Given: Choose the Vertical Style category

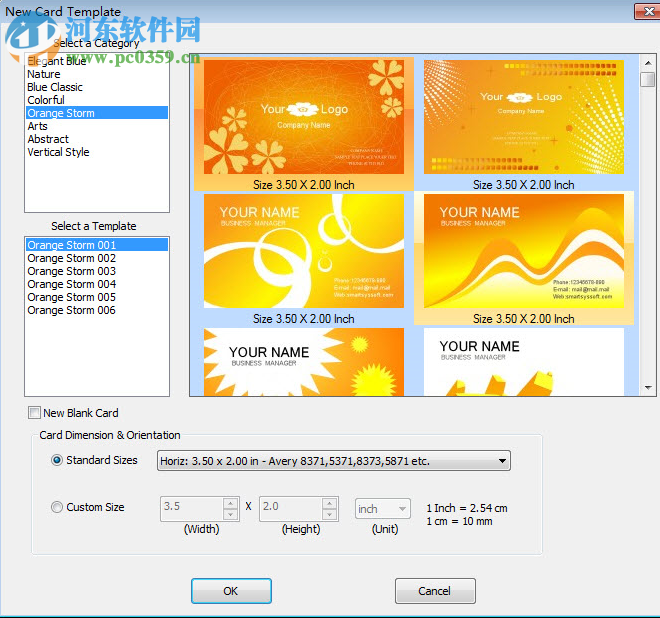Looking at the screenshot, I should pos(97,152).
